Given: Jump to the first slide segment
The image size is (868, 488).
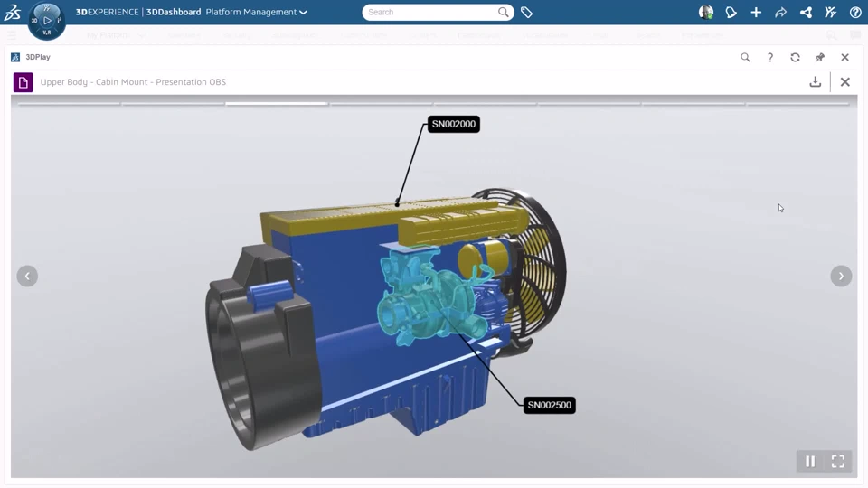Looking at the screenshot, I should point(70,103).
